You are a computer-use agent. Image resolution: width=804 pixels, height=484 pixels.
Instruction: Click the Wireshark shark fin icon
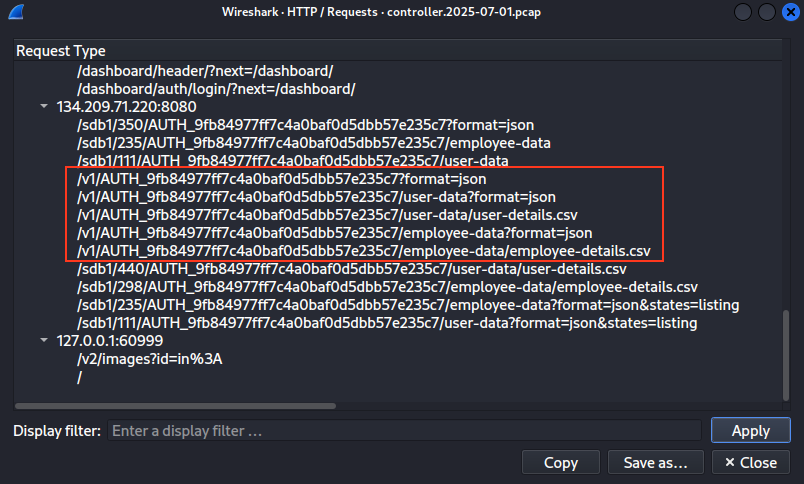pyautogui.click(x=16, y=11)
